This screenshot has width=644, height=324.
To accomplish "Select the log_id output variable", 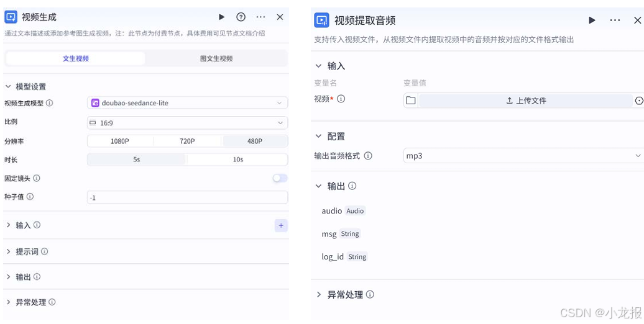I will 333,257.
